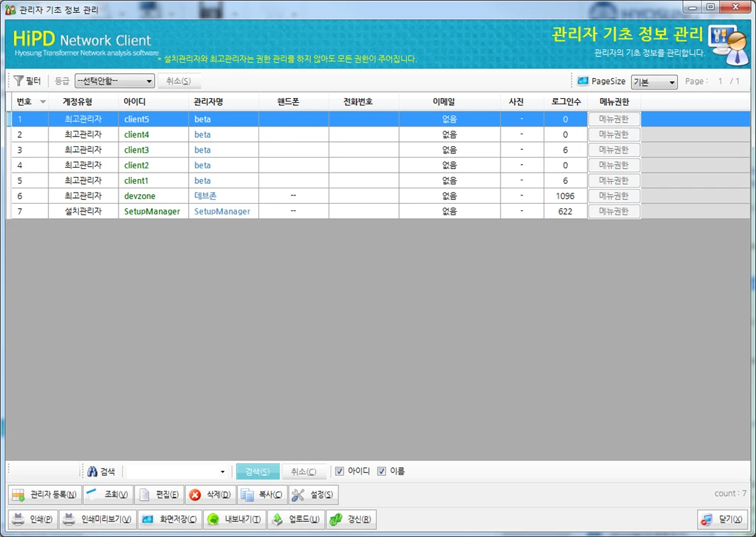
Task: Click the 편집(E) edit button
Action: [159, 494]
